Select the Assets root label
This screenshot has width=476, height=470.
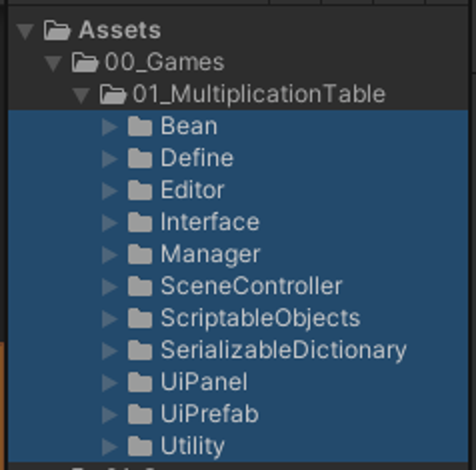tap(120, 30)
